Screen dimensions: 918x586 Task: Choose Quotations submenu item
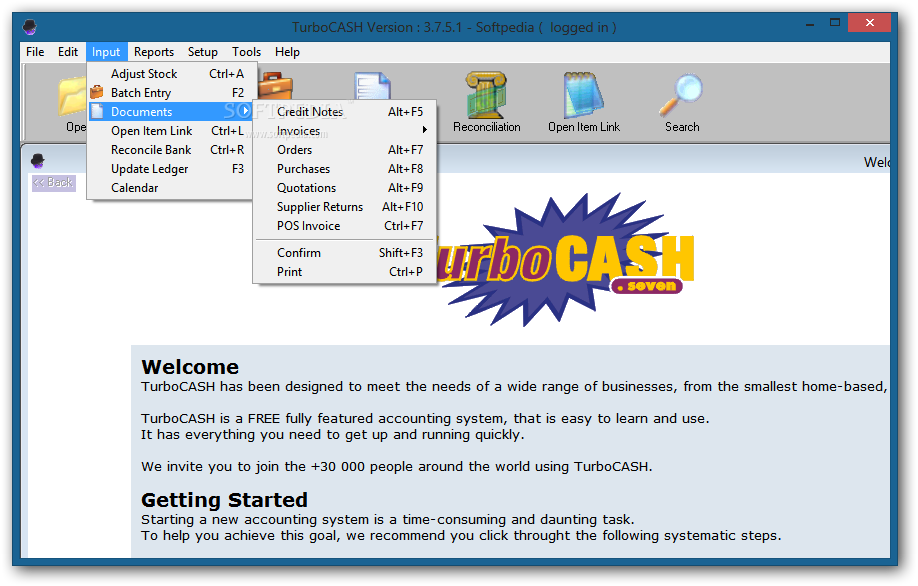click(x=345, y=188)
